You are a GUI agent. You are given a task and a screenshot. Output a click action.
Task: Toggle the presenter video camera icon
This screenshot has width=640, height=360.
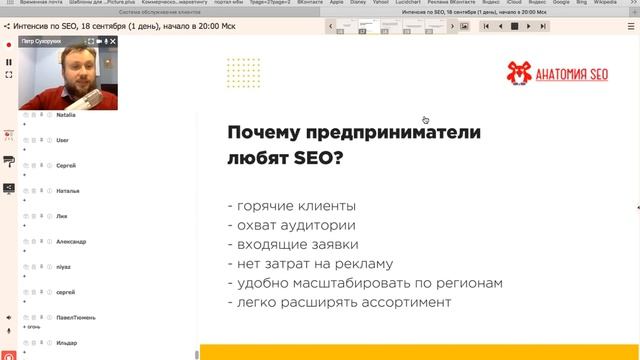[99, 41]
